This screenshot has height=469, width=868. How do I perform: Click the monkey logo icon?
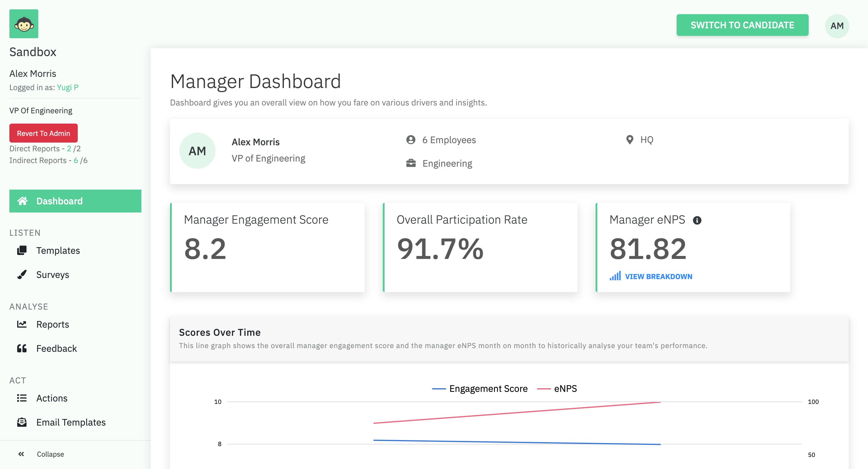coord(24,24)
